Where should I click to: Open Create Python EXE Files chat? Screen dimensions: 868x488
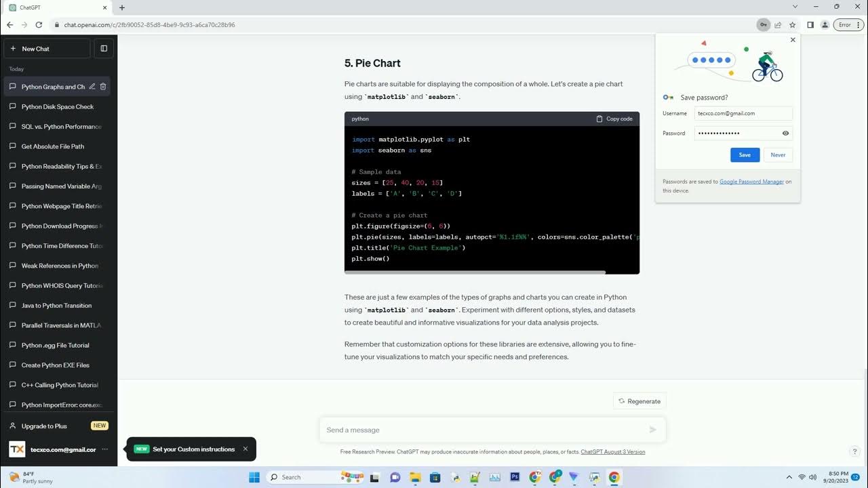pos(58,365)
